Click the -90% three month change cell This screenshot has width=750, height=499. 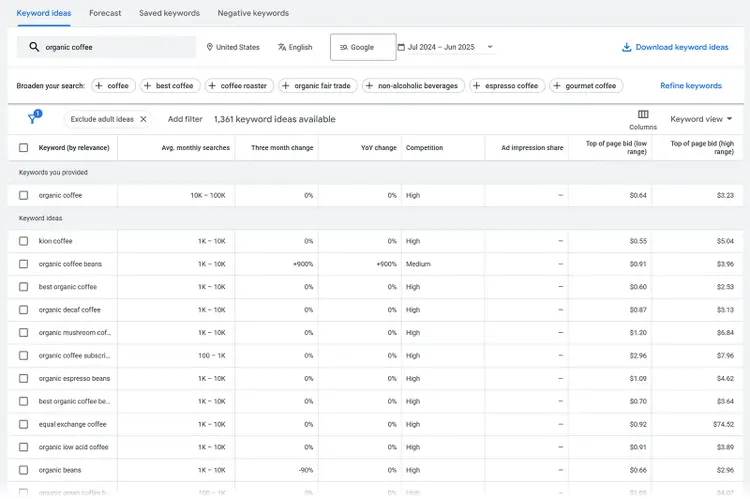[x=306, y=470]
